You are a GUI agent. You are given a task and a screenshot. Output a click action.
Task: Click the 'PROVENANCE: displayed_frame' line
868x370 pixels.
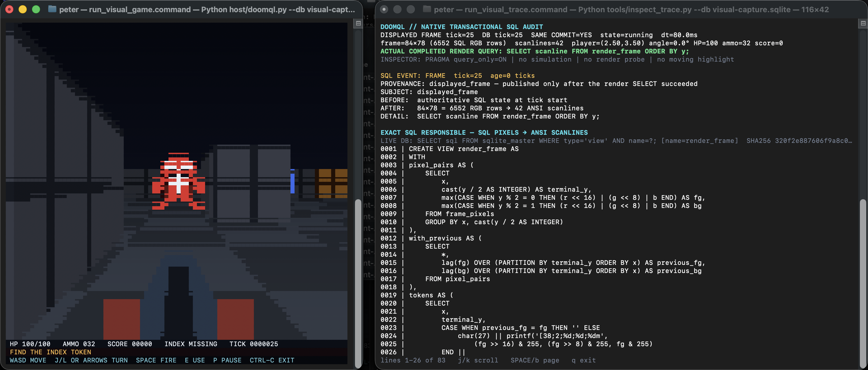click(539, 84)
